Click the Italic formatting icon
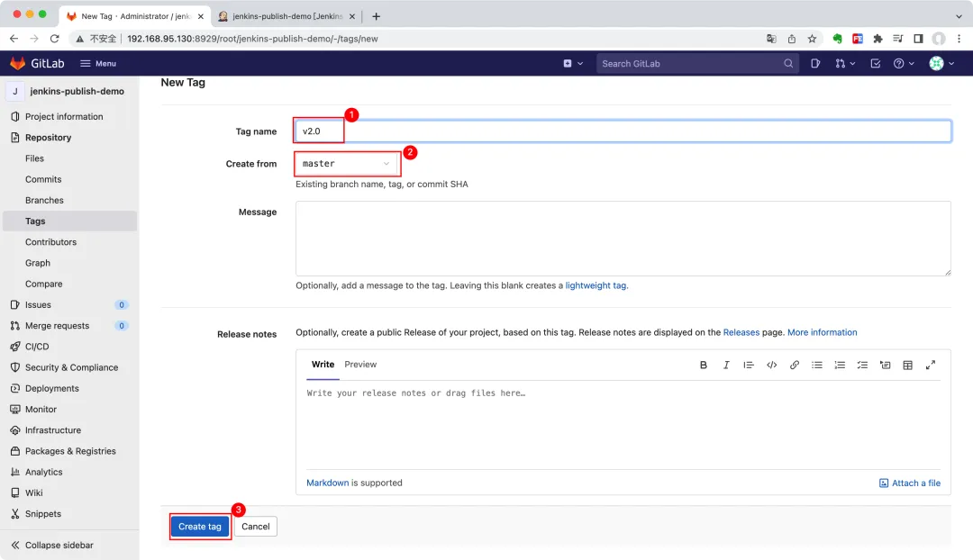This screenshot has height=560, width=973. tap(726, 365)
